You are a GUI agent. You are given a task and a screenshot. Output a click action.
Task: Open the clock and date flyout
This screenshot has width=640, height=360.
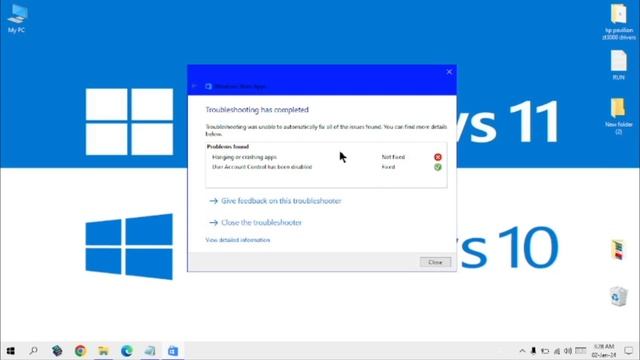[604, 351]
